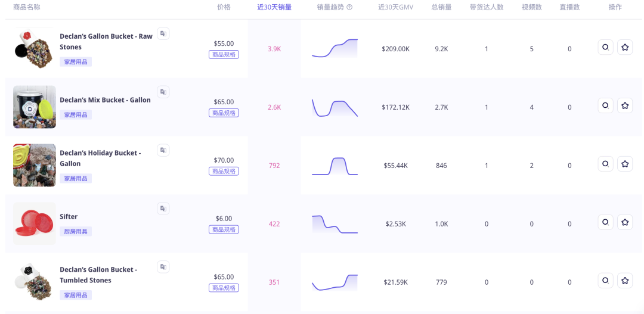This screenshot has width=644, height=314.
Task: Click the help icon beside 销量趋势
Action: [x=349, y=7]
